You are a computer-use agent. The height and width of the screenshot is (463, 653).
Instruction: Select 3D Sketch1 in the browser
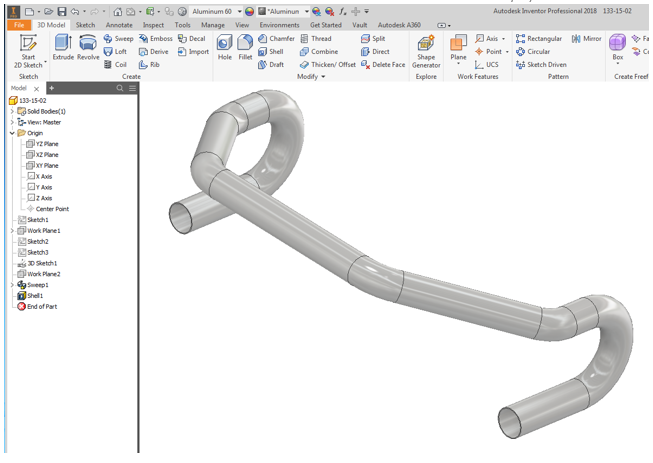pos(37,263)
